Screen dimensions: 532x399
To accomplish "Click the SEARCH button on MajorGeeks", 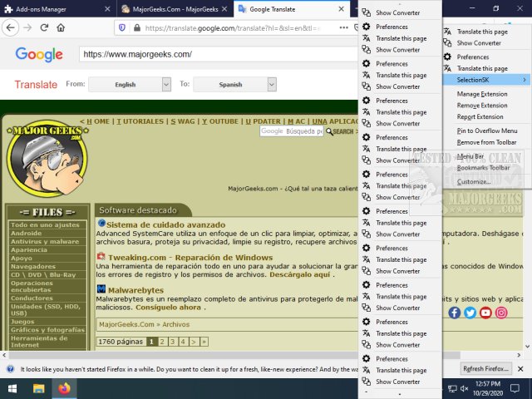I will [x=340, y=131].
